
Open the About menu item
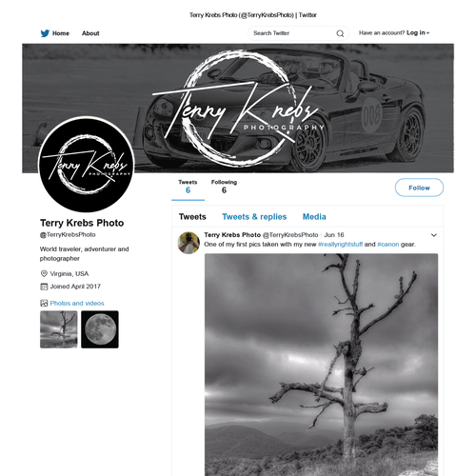[90, 33]
